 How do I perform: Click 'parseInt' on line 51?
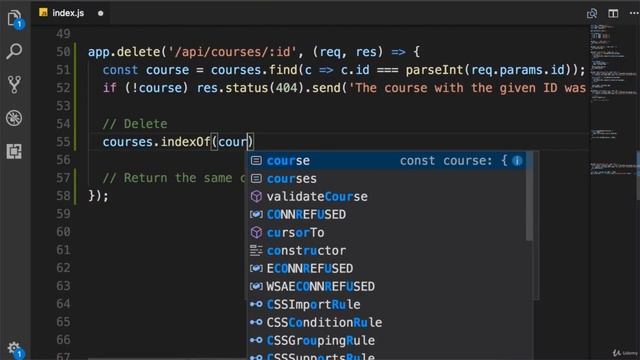click(434, 70)
